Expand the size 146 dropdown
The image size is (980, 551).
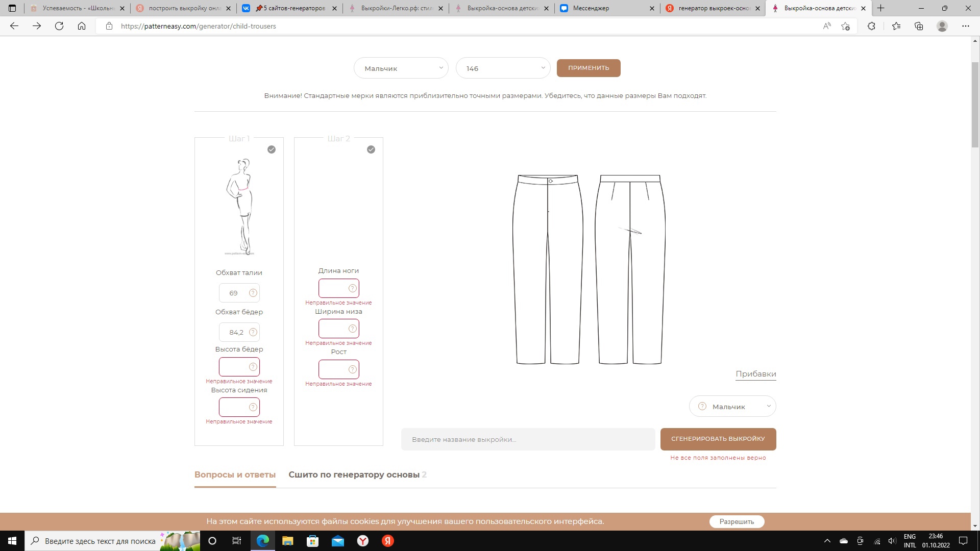pos(503,68)
